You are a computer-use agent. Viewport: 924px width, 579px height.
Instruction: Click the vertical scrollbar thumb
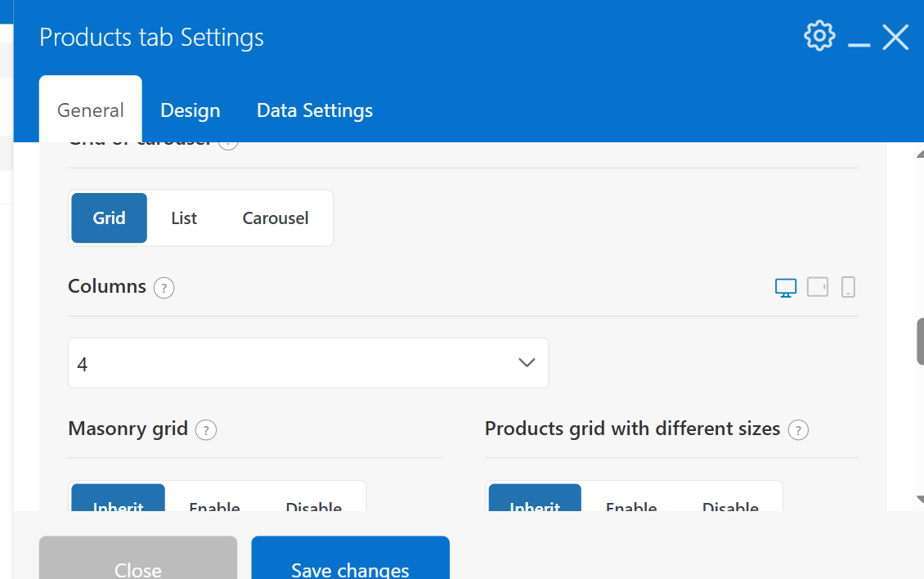pyautogui.click(x=920, y=342)
